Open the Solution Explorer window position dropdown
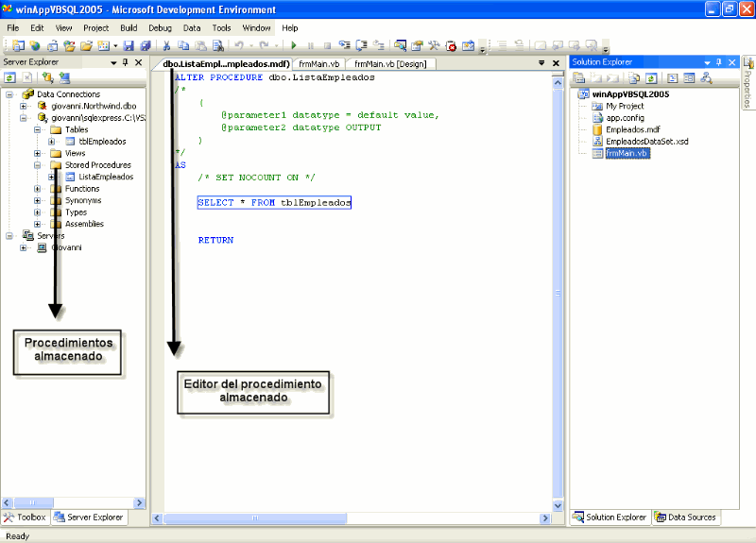The width and height of the screenshot is (756, 543). tap(707, 62)
